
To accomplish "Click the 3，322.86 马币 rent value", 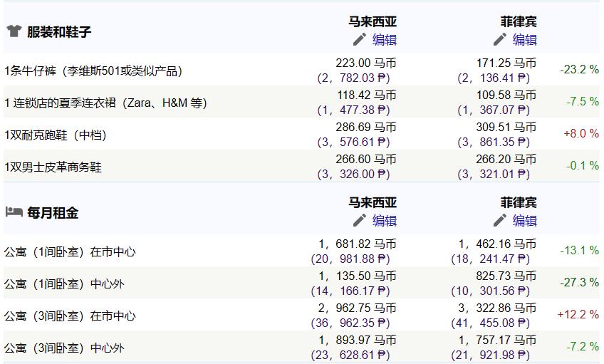I will pyautogui.click(x=497, y=308).
